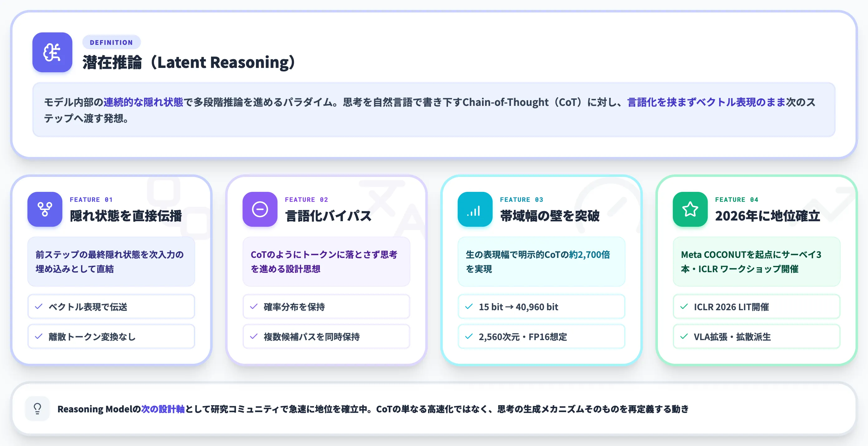Click the lightbulb icon in the footer note
The image size is (868, 446).
click(37, 409)
